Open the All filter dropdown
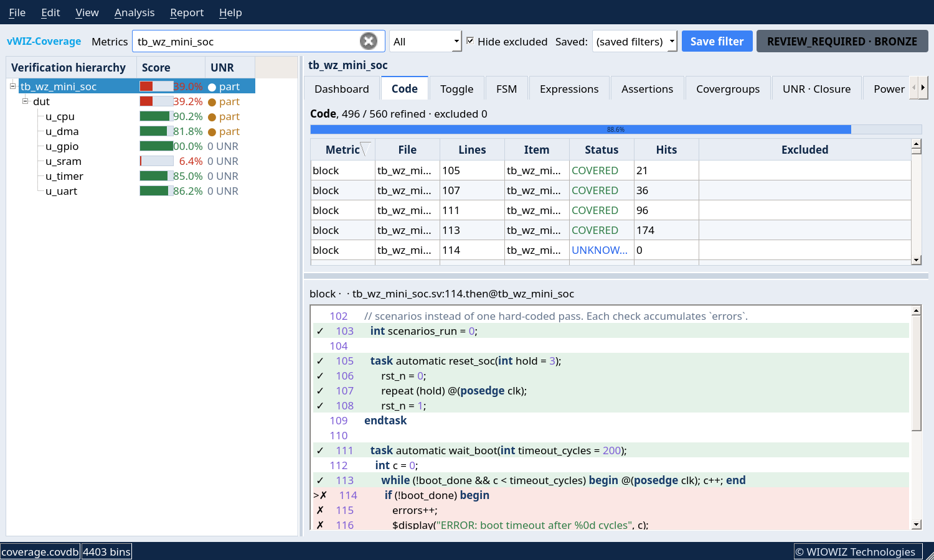 (x=426, y=41)
